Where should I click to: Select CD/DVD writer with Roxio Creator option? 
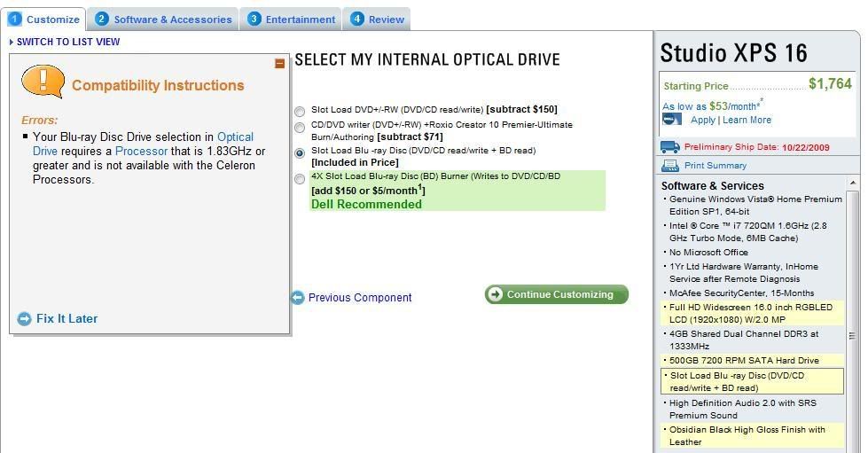(300, 128)
